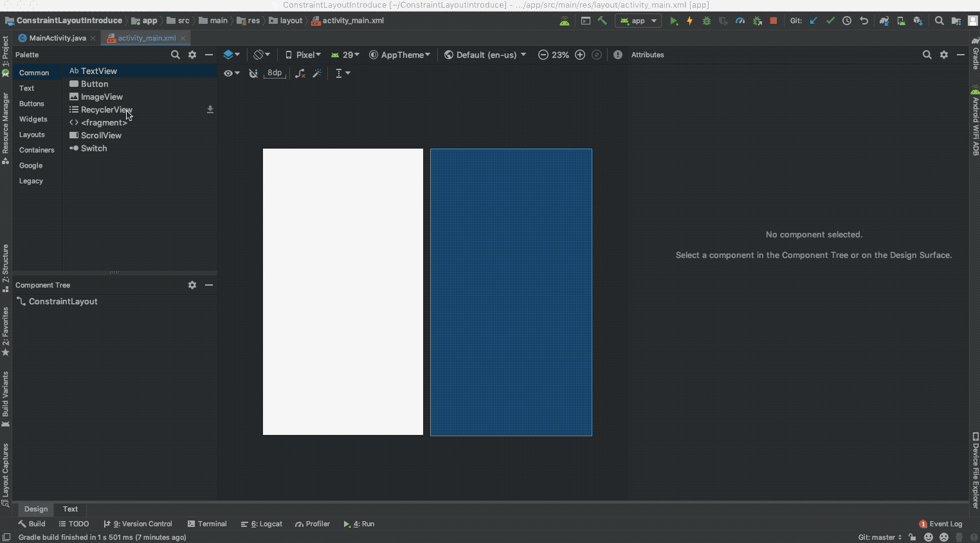The width and height of the screenshot is (980, 543).
Task: Commit changes with the Git green checkmark
Action: (830, 21)
